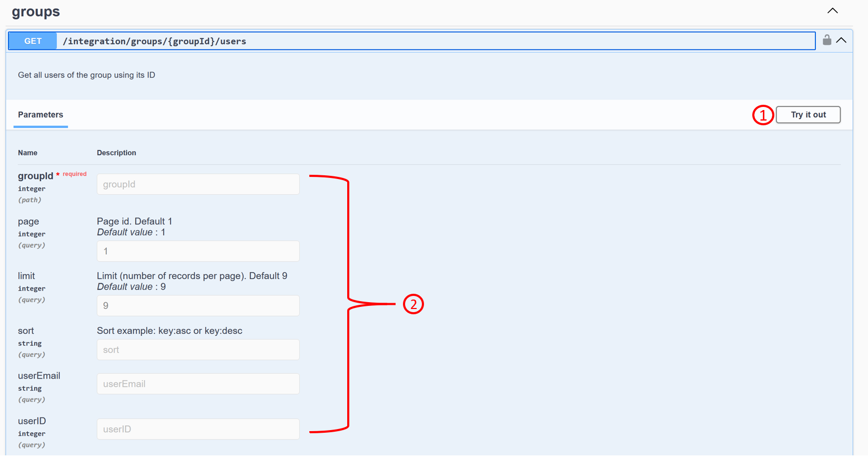Collapse the groups section with top chevron
Image resolution: width=868 pixels, height=468 pixels.
pyautogui.click(x=832, y=11)
